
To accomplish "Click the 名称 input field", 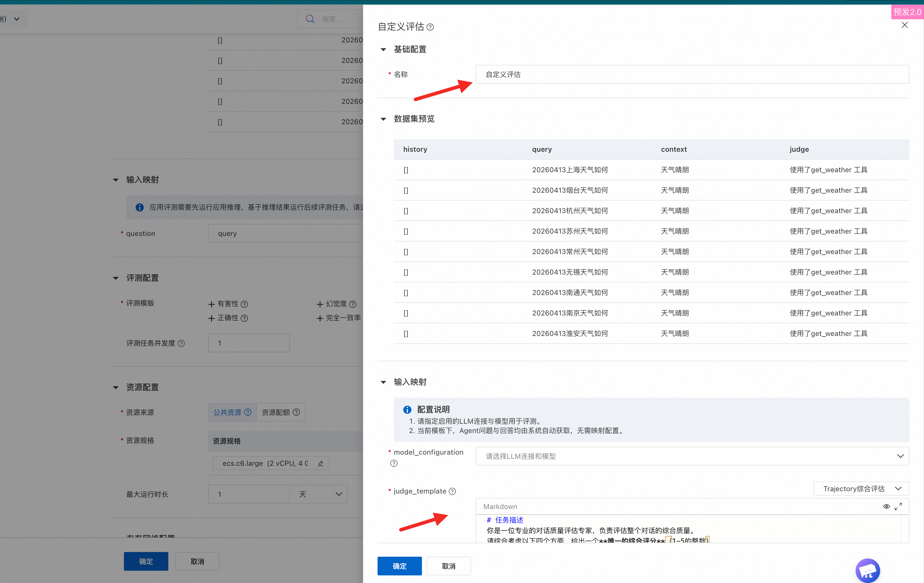I will pyautogui.click(x=692, y=75).
